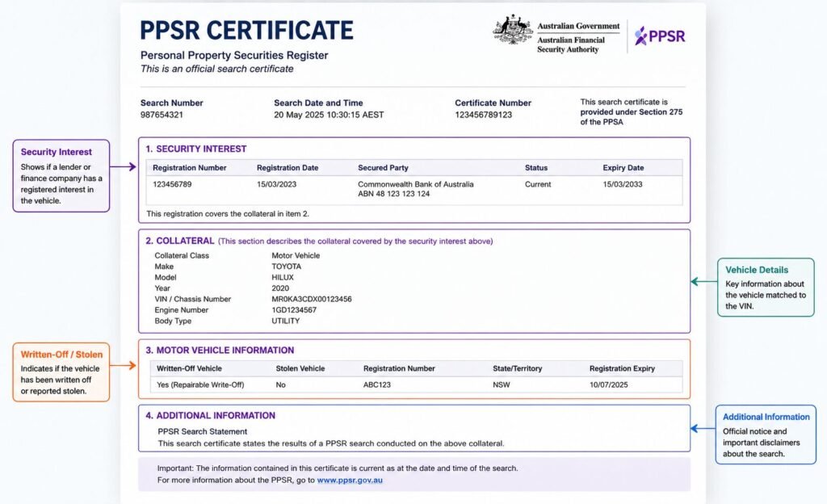This screenshot has height=504, width=827.
Task: Click the Stolen Vehicle column header
Action: (x=300, y=368)
